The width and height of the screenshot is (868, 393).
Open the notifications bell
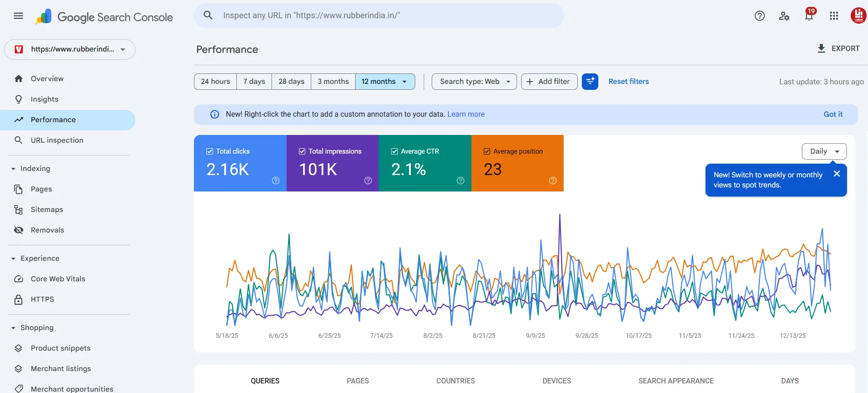click(x=809, y=16)
